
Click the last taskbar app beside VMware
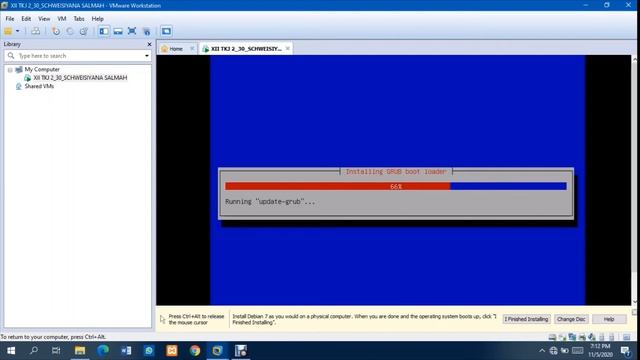coord(240,351)
